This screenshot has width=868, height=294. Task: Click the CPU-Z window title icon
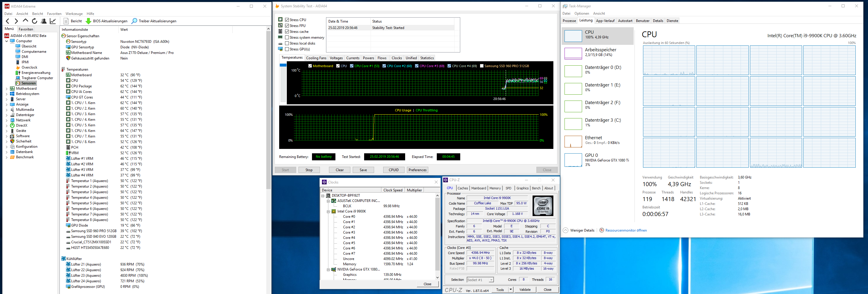pyautogui.click(x=446, y=180)
